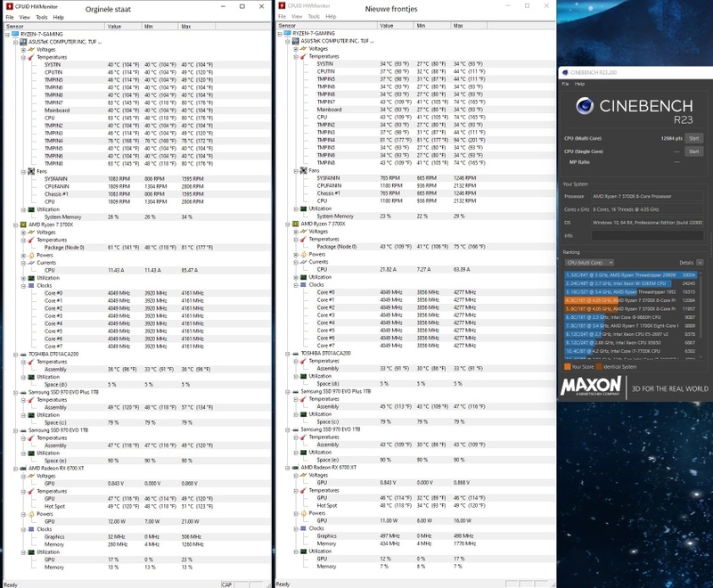This screenshot has height=588, width=713.
Task: Click Samsung SSD 970 EVO Plus icon, Orginele staat
Action: pyautogui.click(x=23, y=392)
